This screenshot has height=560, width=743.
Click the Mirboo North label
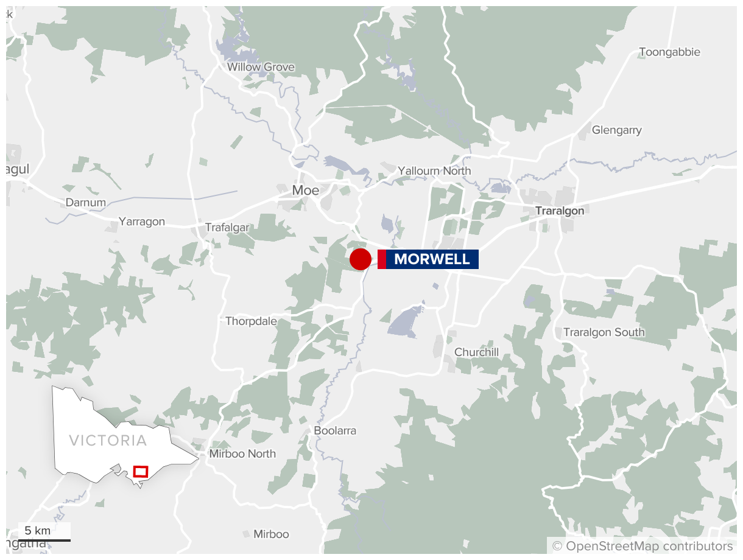pyautogui.click(x=242, y=454)
